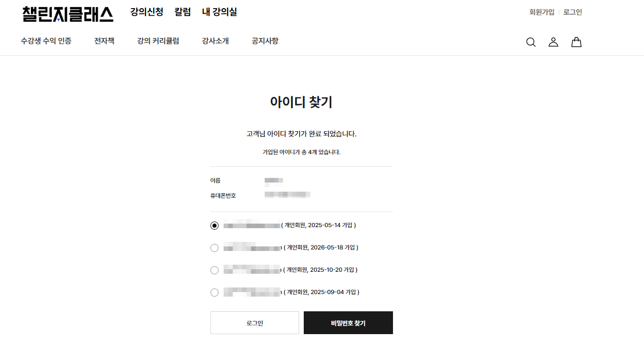
Task: Select account joined 2026-05-18
Action: coord(214,248)
